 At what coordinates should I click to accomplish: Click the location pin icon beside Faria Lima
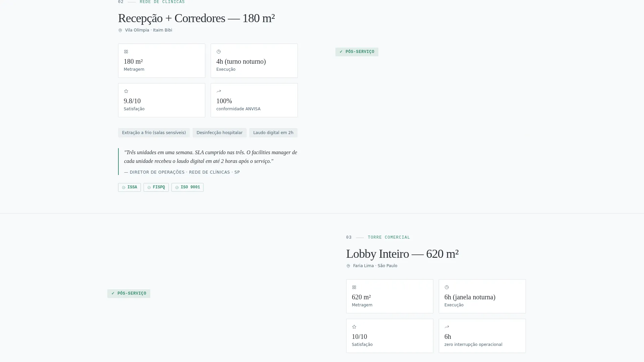click(348, 266)
